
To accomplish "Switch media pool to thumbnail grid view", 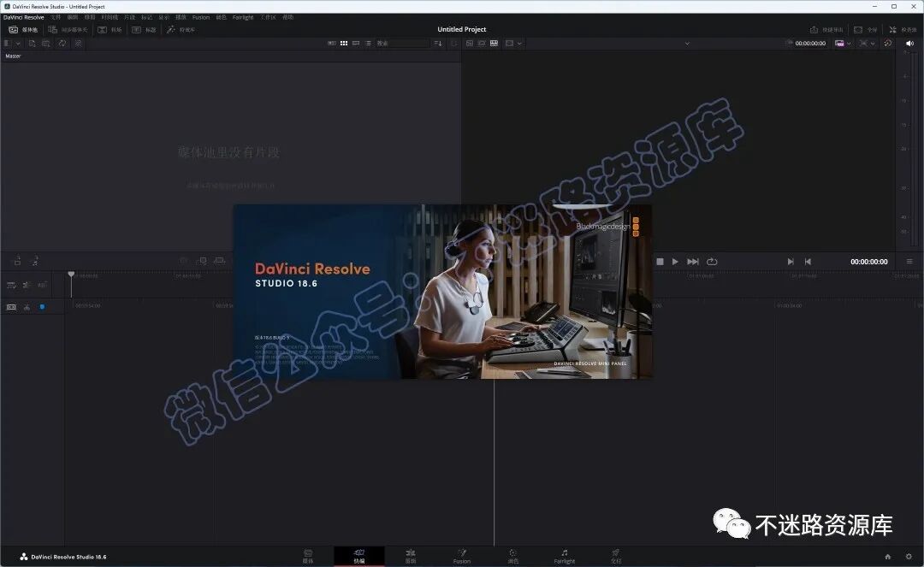I will click(344, 44).
